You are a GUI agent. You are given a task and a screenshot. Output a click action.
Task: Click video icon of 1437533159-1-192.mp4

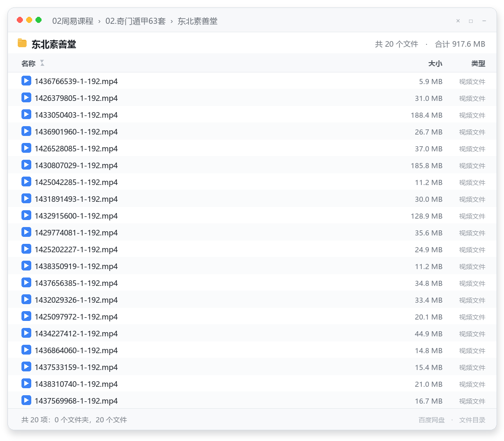[26, 367]
